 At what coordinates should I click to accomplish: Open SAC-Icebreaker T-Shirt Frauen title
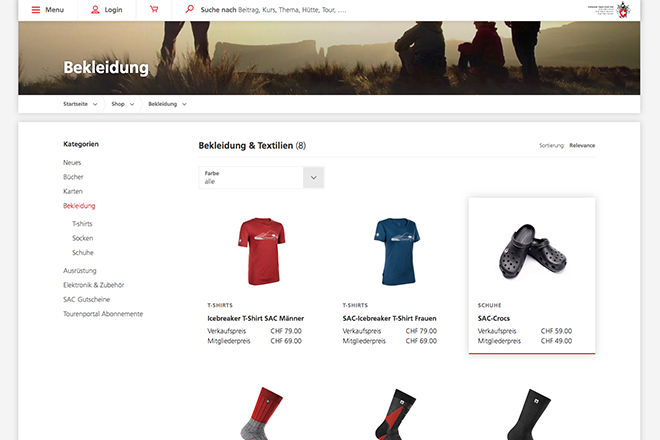coord(389,318)
